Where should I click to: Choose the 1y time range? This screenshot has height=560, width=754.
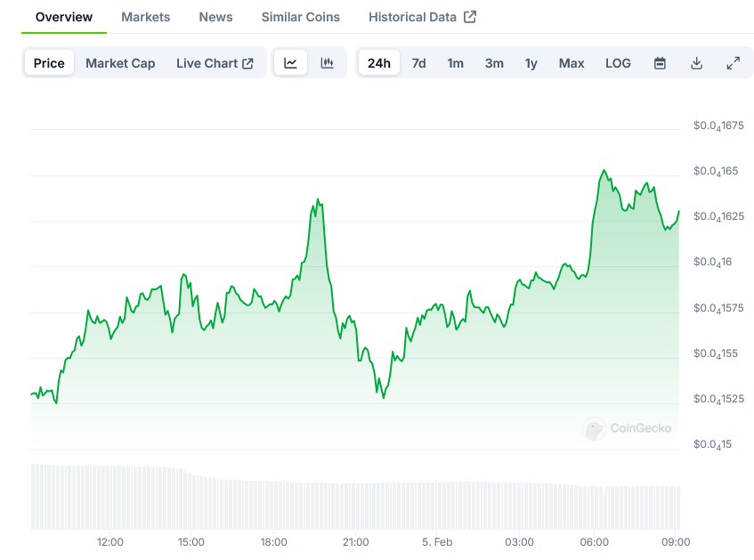pyautogui.click(x=531, y=63)
